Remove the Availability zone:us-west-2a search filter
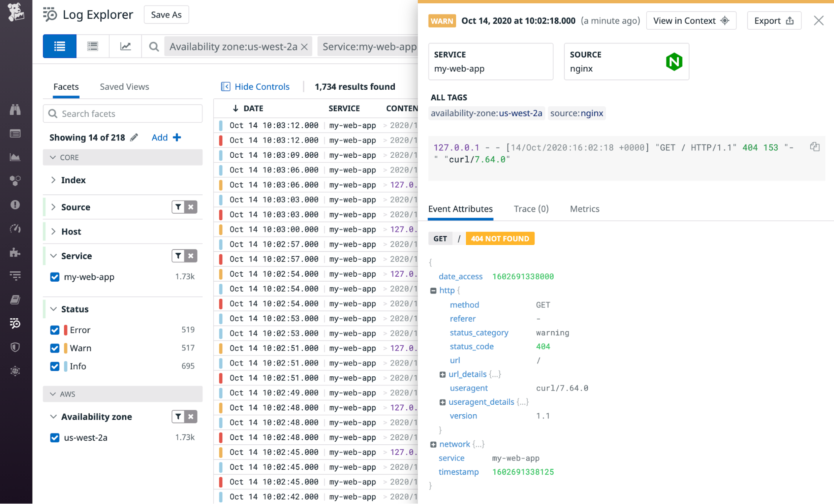This screenshot has height=504, width=834. pyautogui.click(x=304, y=46)
